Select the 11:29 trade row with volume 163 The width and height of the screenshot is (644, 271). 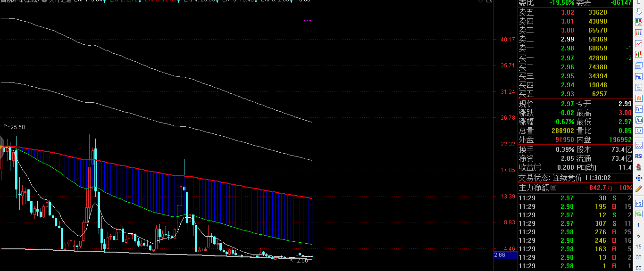tap(575, 249)
